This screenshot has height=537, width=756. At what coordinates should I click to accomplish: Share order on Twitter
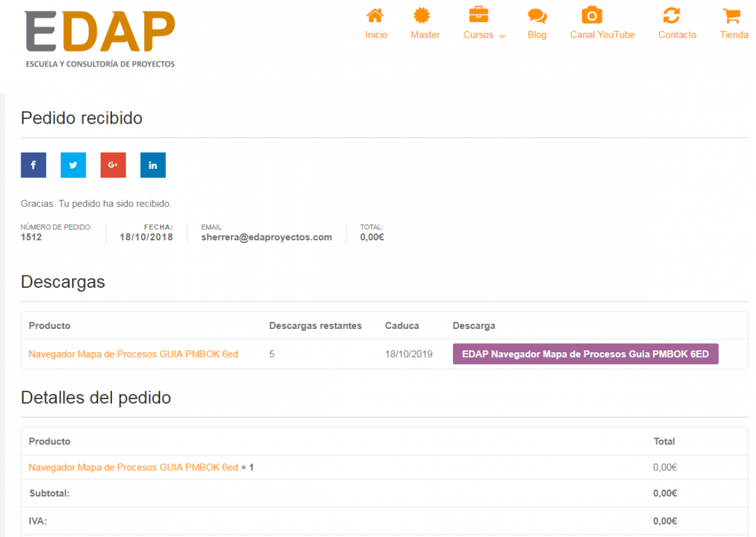coord(74,165)
